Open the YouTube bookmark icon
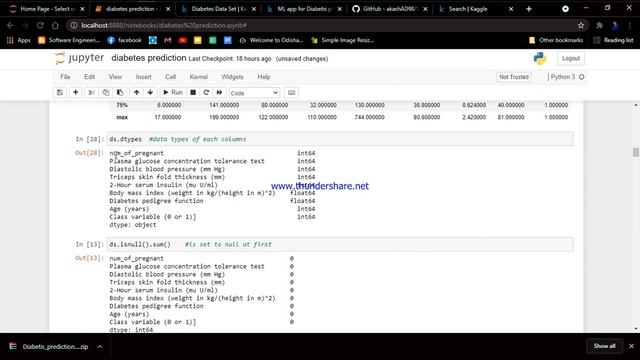This screenshot has height=360, width=640. click(x=182, y=40)
